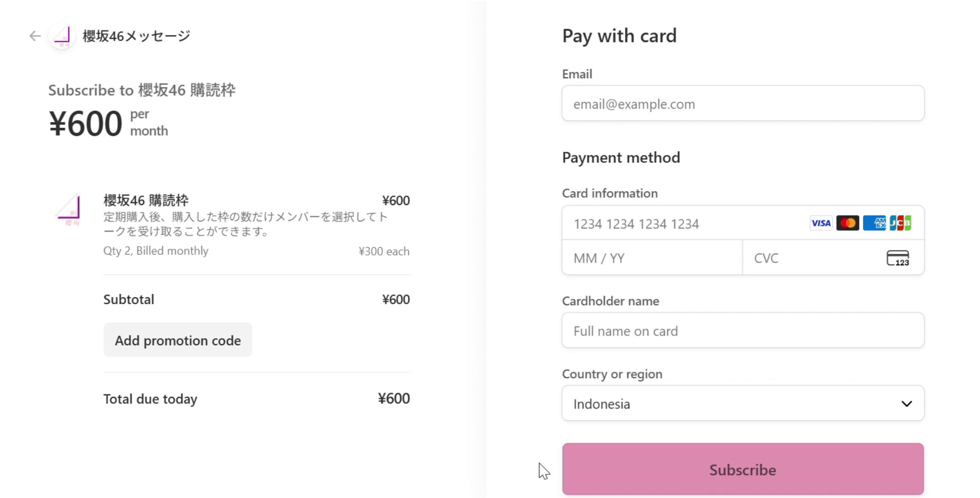Click the 櫻坂46メッセージ merchant logo
The width and height of the screenshot is (980, 498).
point(62,36)
